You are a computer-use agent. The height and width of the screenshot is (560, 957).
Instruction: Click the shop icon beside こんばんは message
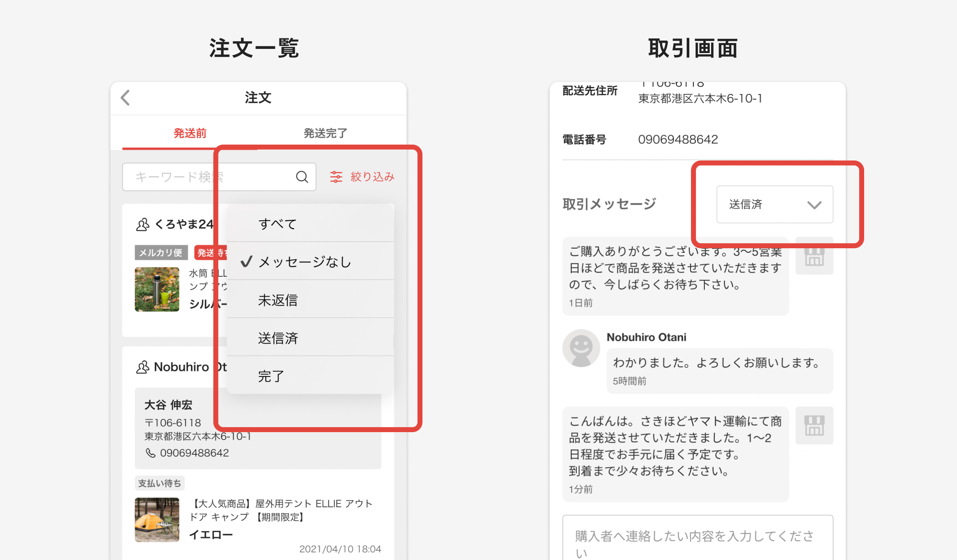pos(814,425)
